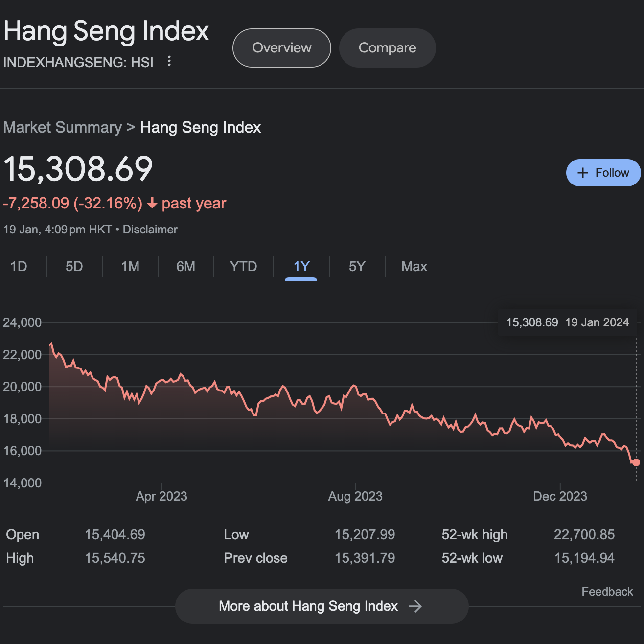Click the current price 15,308.69

pyautogui.click(x=78, y=169)
